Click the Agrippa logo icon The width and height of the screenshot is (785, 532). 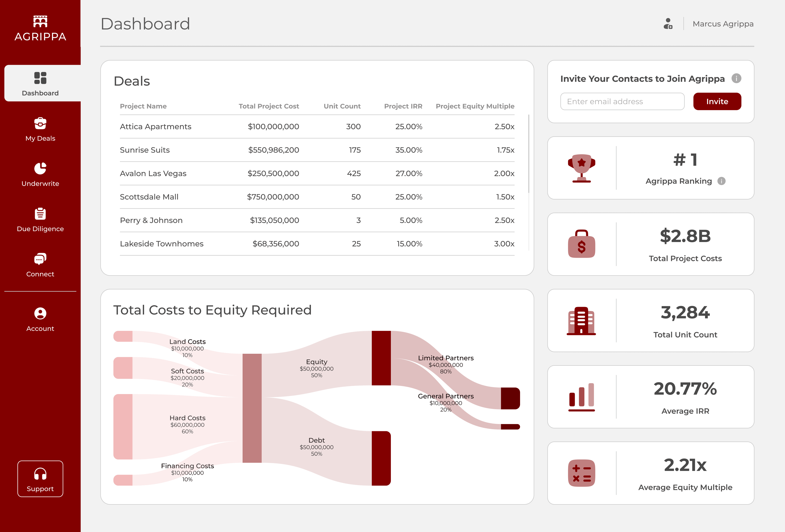point(40,21)
